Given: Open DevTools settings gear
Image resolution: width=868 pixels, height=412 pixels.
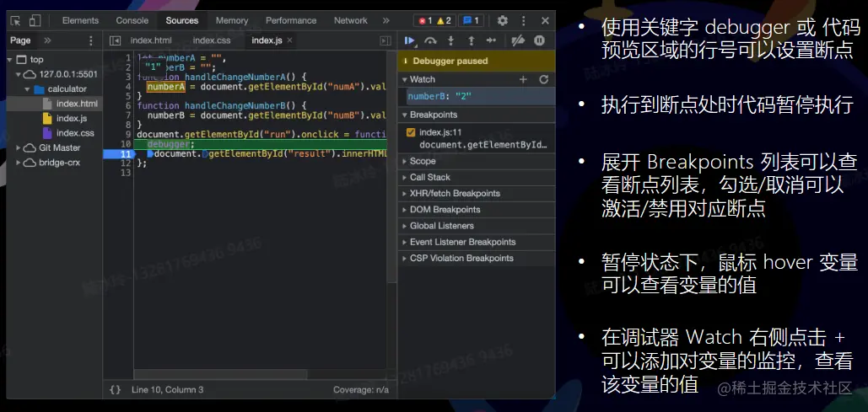Looking at the screenshot, I should click(x=502, y=20).
